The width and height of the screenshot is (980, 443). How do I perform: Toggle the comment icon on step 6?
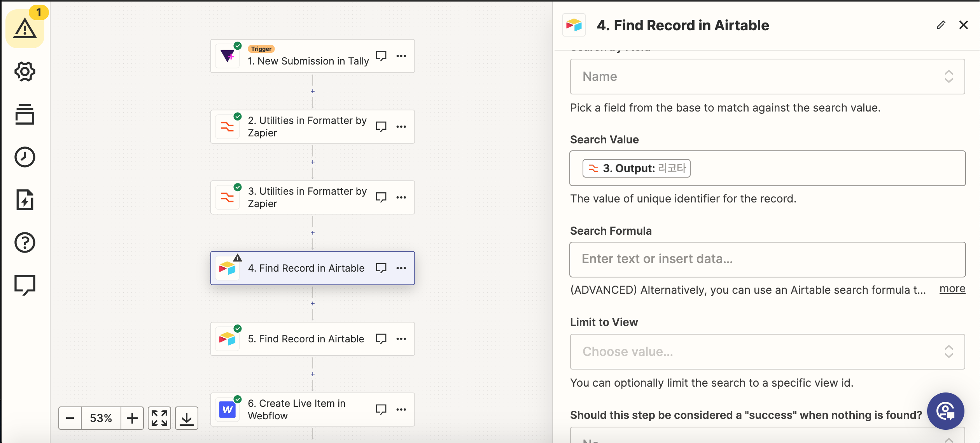coord(381,409)
